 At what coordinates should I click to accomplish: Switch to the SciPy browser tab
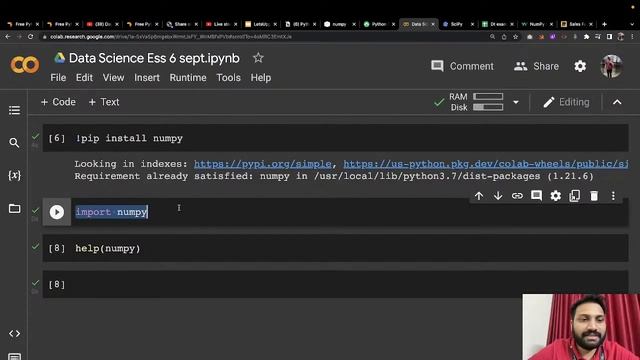(456, 24)
